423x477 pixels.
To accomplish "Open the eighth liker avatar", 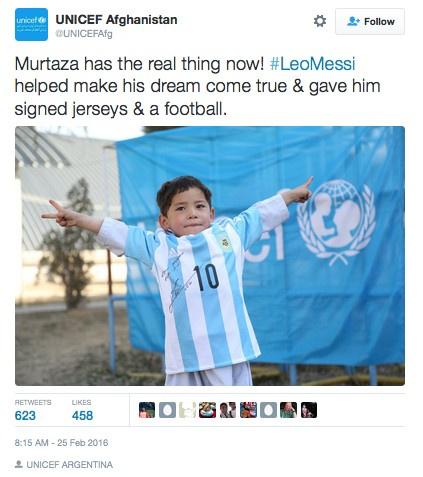I will (289, 410).
